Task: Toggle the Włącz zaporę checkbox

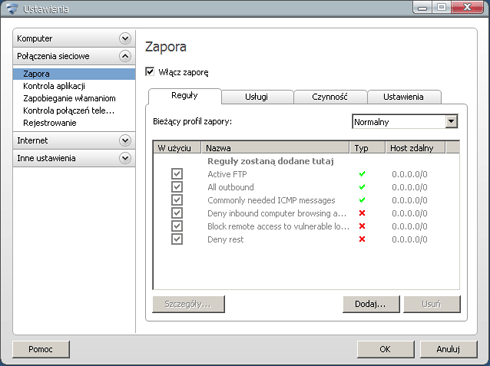Action: point(150,72)
